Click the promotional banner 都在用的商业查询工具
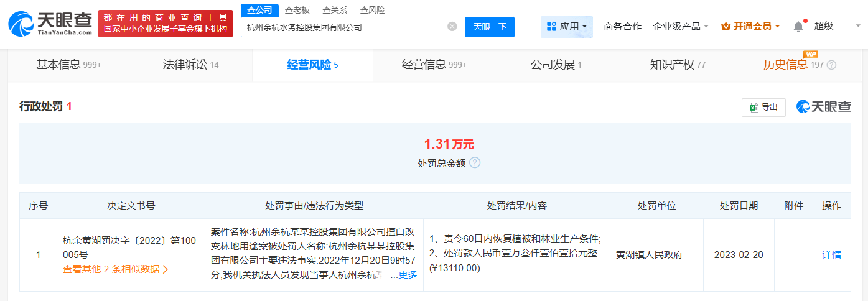This screenshot has width=868, height=301. click(x=166, y=24)
